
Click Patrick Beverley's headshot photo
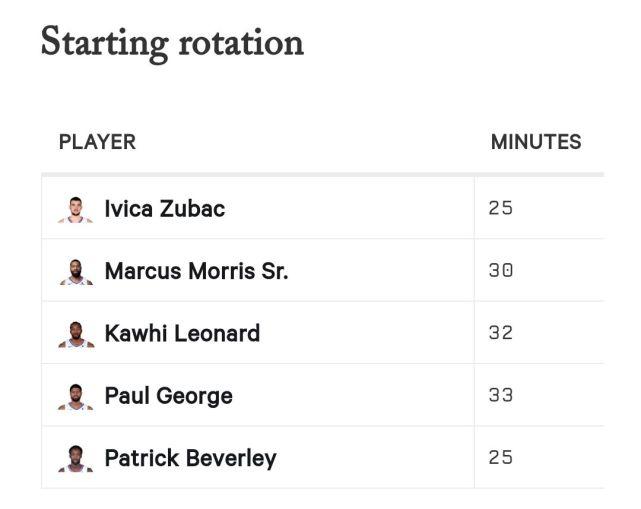pos(76,459)
